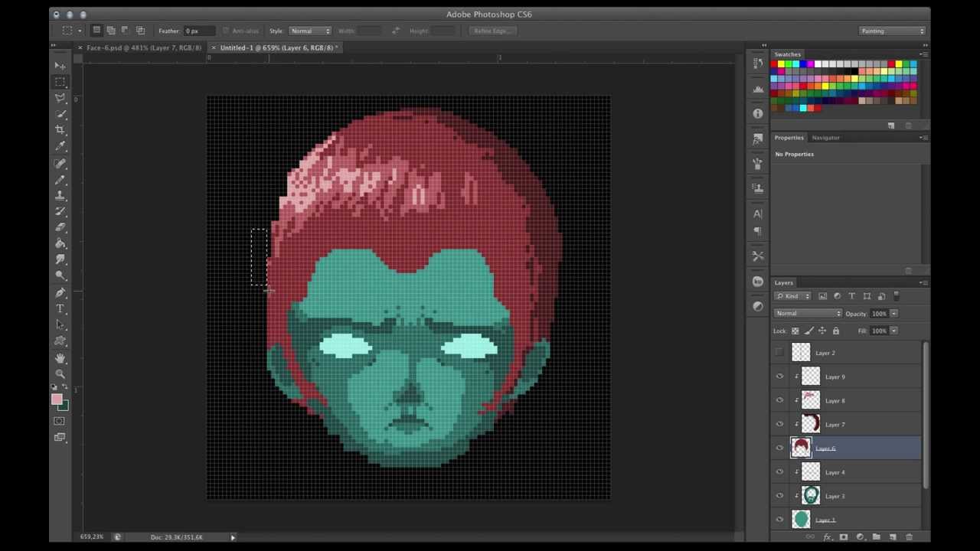Open the Style dropdown set to Normal
The image size is (980, 551).
[x=309, y=31]
